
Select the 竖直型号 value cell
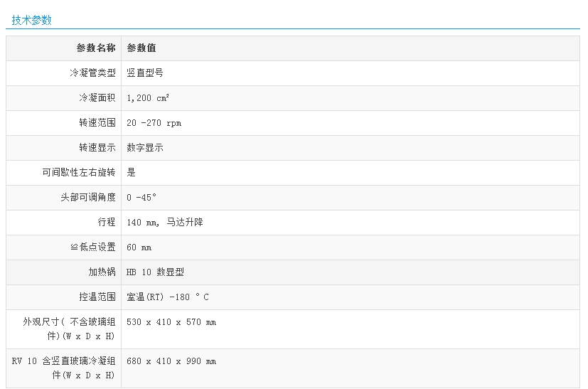click(x=145, y=73)
